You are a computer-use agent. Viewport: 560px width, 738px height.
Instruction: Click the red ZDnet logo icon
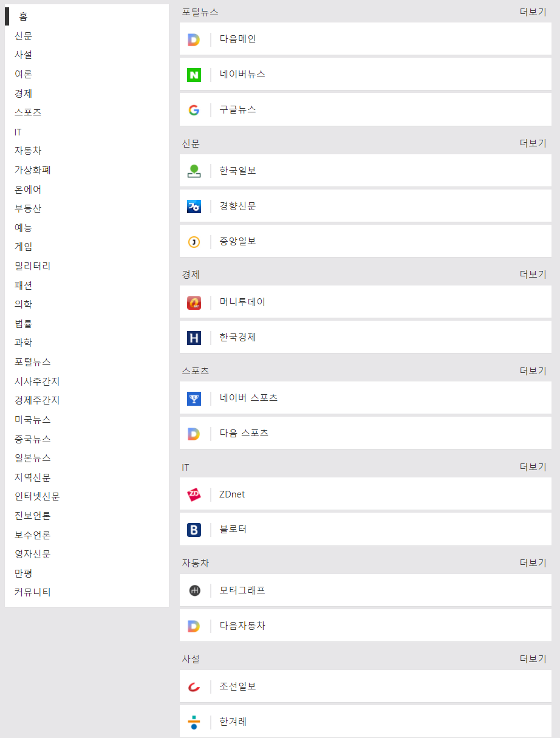(194, 494)
